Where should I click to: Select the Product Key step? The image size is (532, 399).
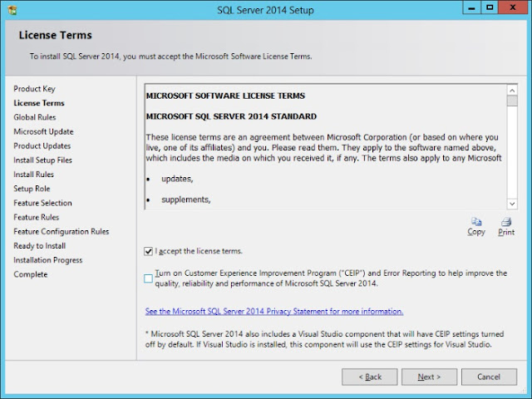pyautogui.click(x=34, y=89)
